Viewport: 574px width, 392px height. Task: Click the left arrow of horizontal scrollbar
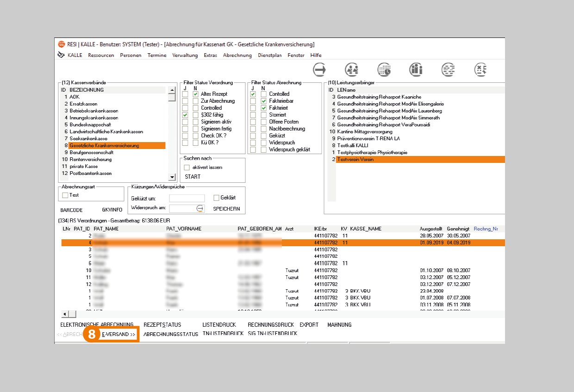point(65,314)
